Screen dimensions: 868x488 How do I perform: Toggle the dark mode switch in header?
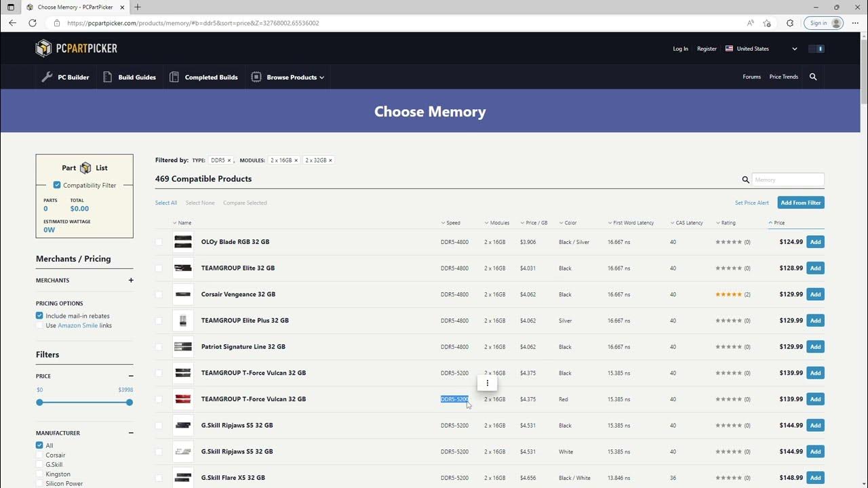pyautogui.click(x=816, y=49)
